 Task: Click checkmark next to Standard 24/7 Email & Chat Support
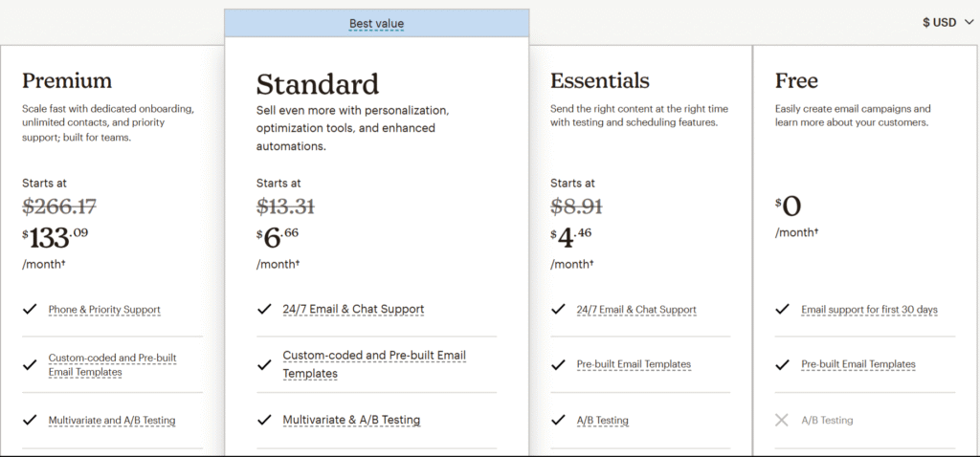click(x=264, y=309)
